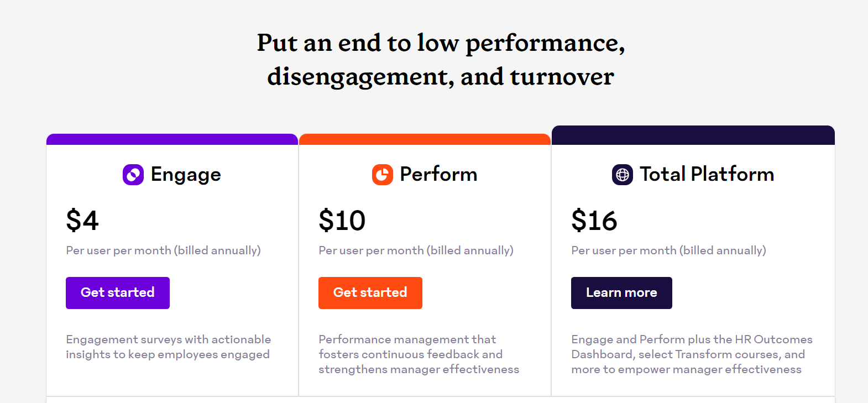Select the Total Platform plan title

click(x=707, y=174)
